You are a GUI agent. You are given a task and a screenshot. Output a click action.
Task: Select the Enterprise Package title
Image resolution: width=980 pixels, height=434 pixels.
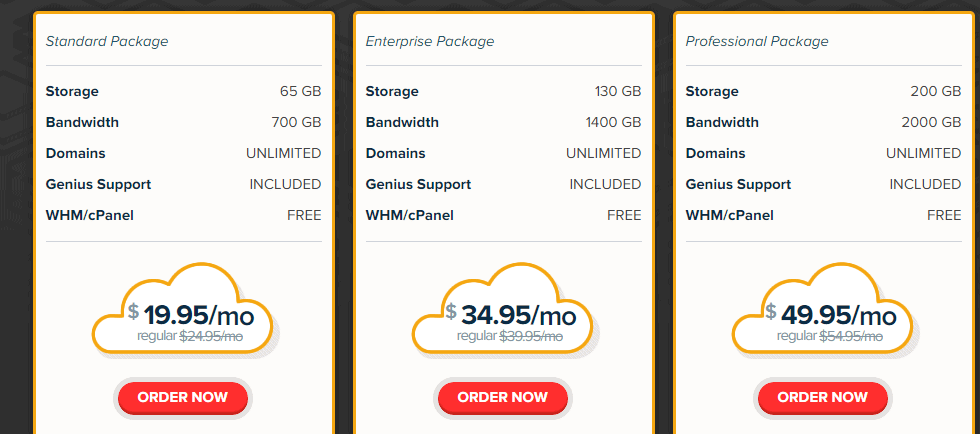(x=430, y=42)
